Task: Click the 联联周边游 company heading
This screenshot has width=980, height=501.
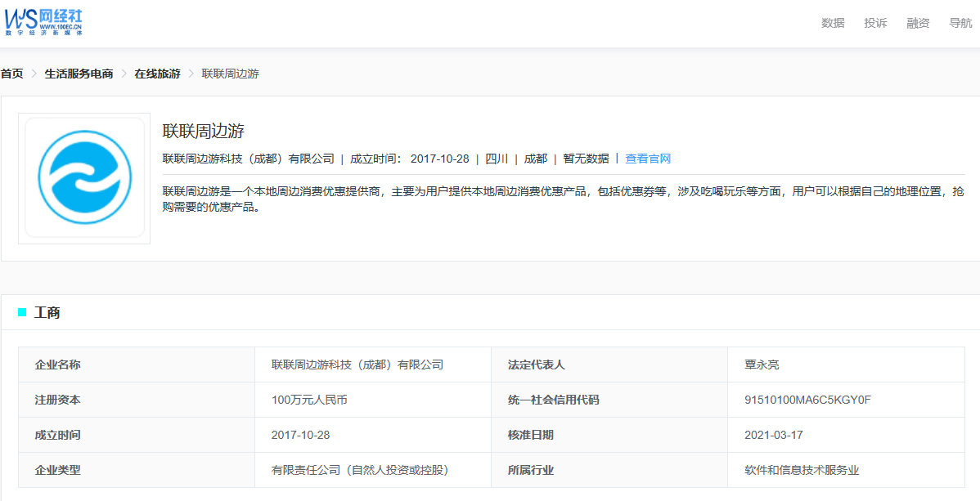Action: click(x=203, y=132)
